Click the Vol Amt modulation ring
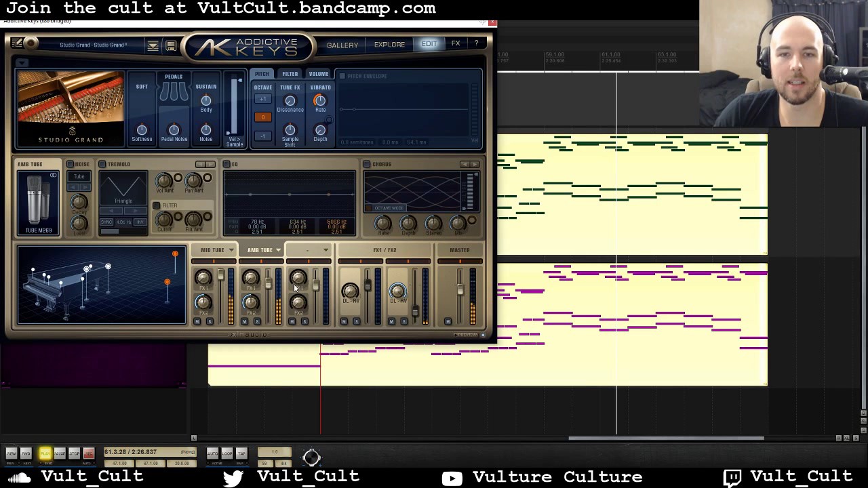Image resolution: width=868 pixels, height=488 pixels. (x=178, y=178)
